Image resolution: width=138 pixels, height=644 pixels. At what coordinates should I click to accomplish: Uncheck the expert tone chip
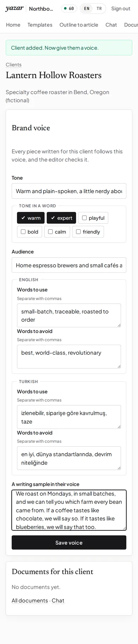click(x=61, y=218)
